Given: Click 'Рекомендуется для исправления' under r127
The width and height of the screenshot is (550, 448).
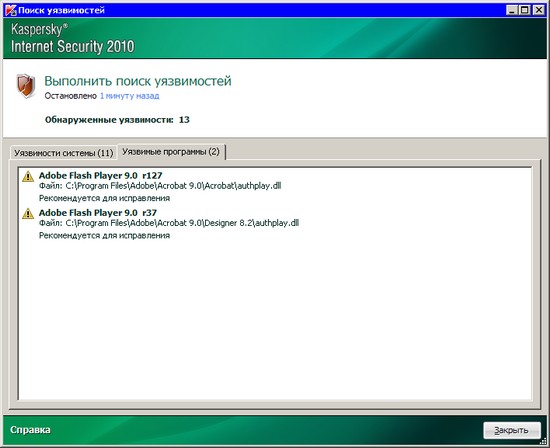Looking at the screenshot, I should click(104, 198).
